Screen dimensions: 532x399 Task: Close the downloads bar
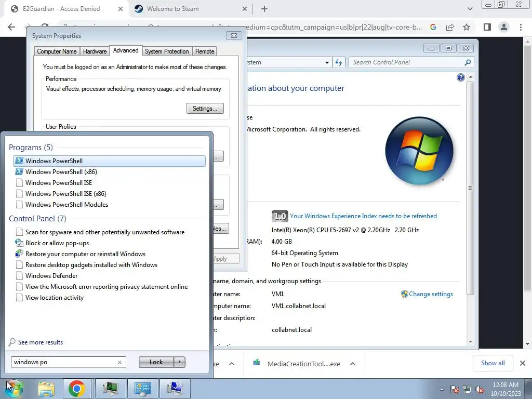click(523, 363)
